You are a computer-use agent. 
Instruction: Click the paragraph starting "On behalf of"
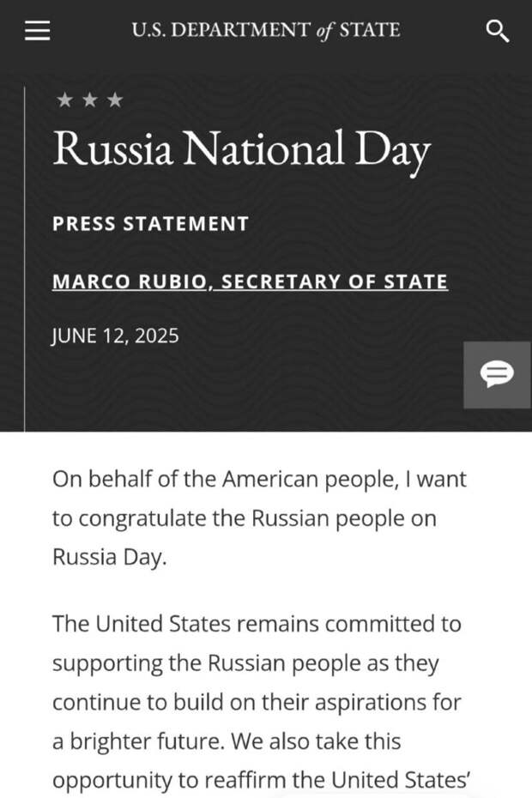tap(259, 518)
